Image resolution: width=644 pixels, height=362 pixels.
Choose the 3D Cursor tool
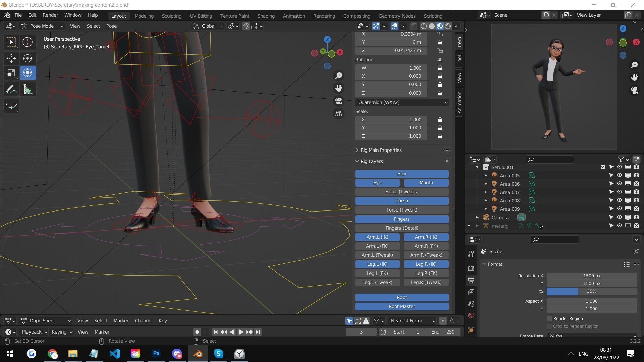(28, 42)
